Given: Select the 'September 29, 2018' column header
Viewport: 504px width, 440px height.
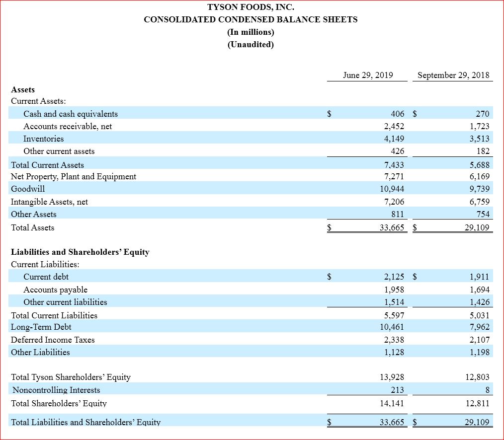Looking at the screenshot, I should 453,75.
